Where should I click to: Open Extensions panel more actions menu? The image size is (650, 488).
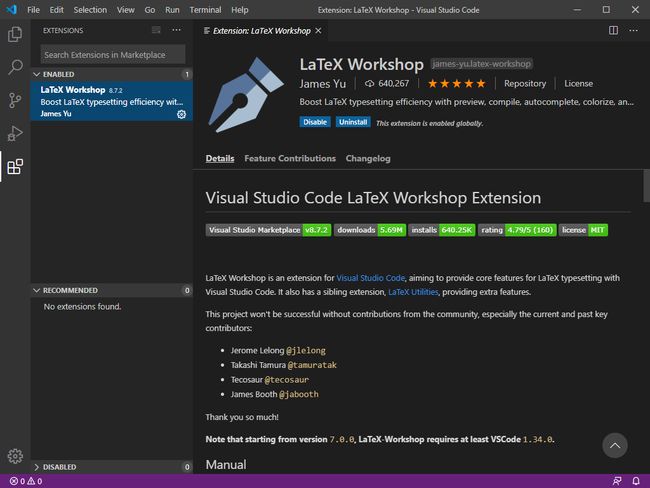click(x=177, y=30)
